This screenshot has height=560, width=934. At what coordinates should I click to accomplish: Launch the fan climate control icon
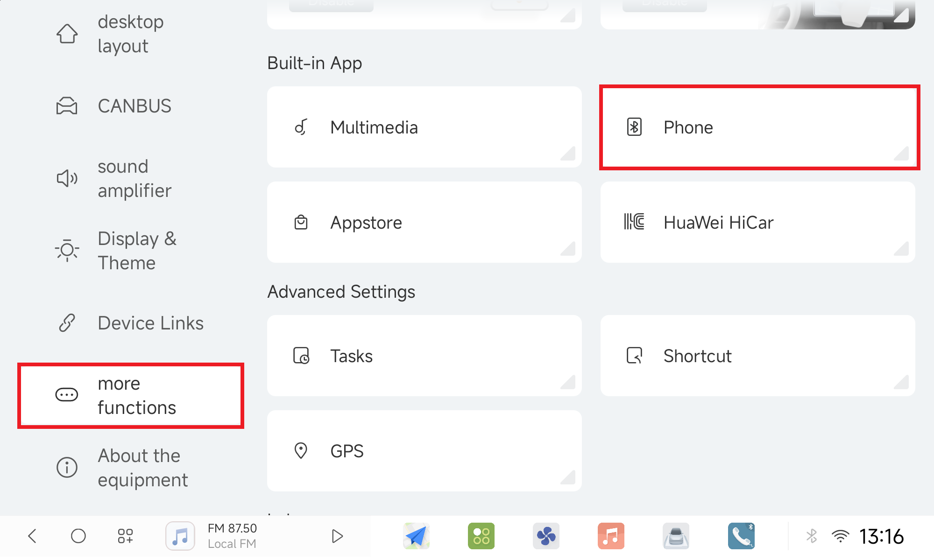(x=546, y=536)
